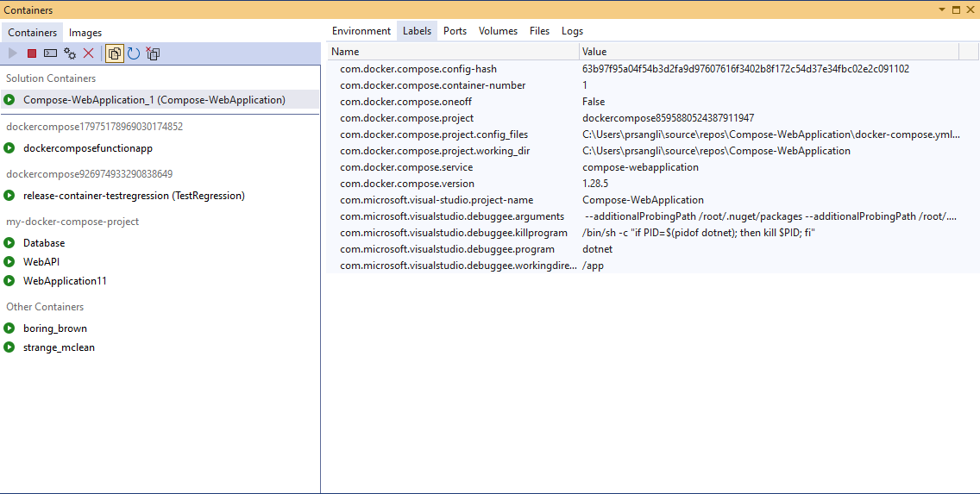Select the WebApplication11 container
The width and height of the screenshot is (980, 494).
pos(65,281)
